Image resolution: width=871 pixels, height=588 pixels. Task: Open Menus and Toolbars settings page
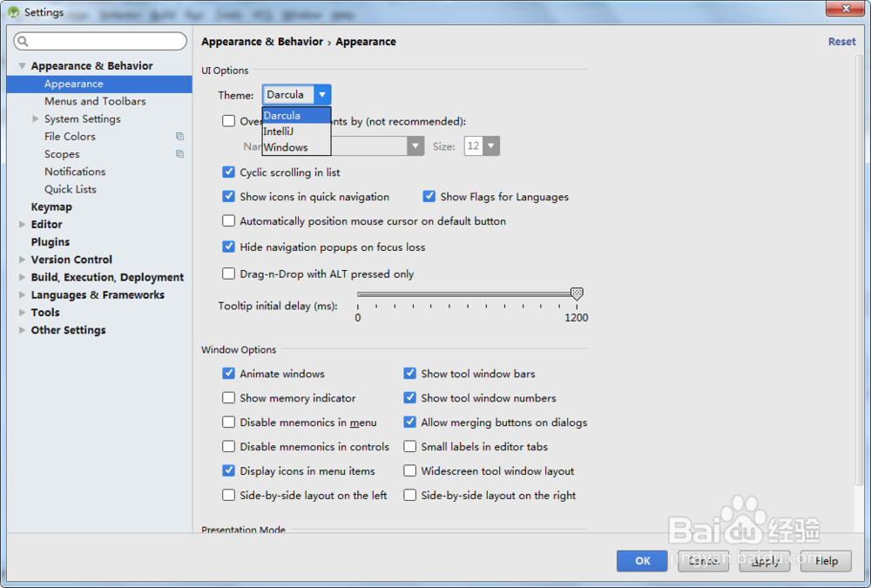point(95,102)
